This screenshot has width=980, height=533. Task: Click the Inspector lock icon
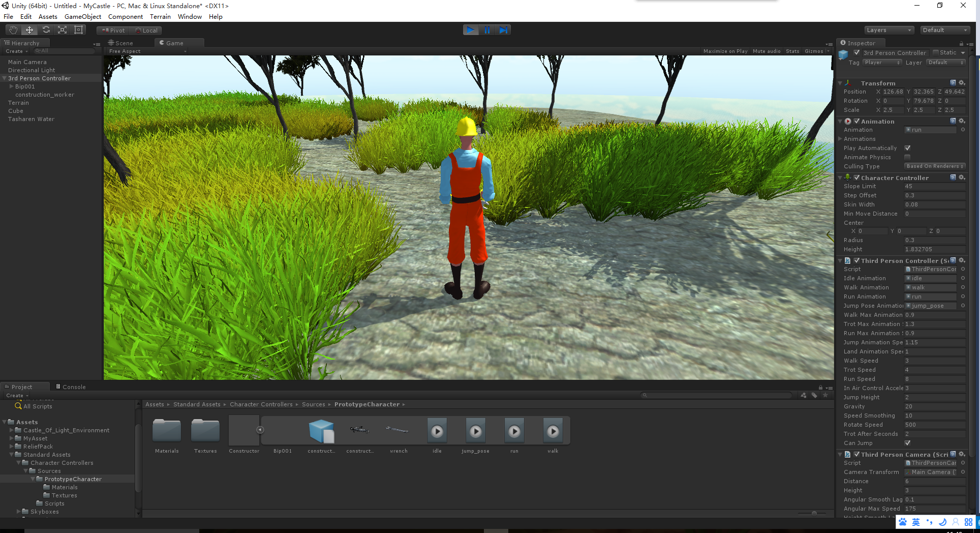(961, 44)
